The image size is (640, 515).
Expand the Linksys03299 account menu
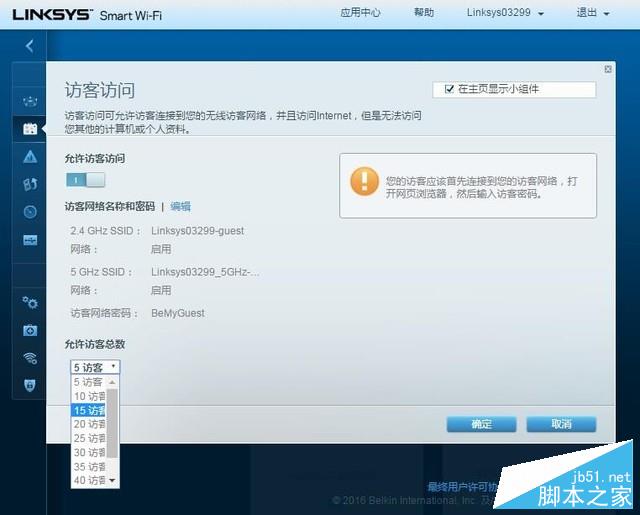(x=505, y=13)
